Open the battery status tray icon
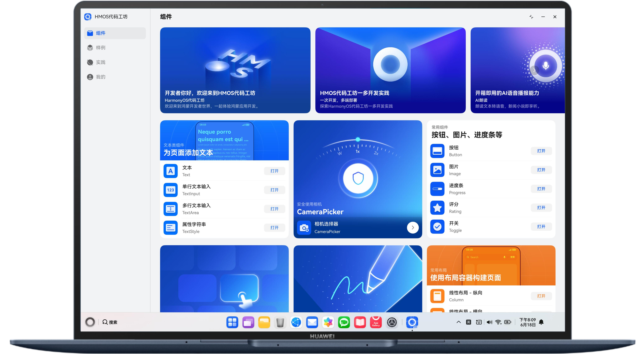This screenshot has width=644, height=354. [508, 322]
